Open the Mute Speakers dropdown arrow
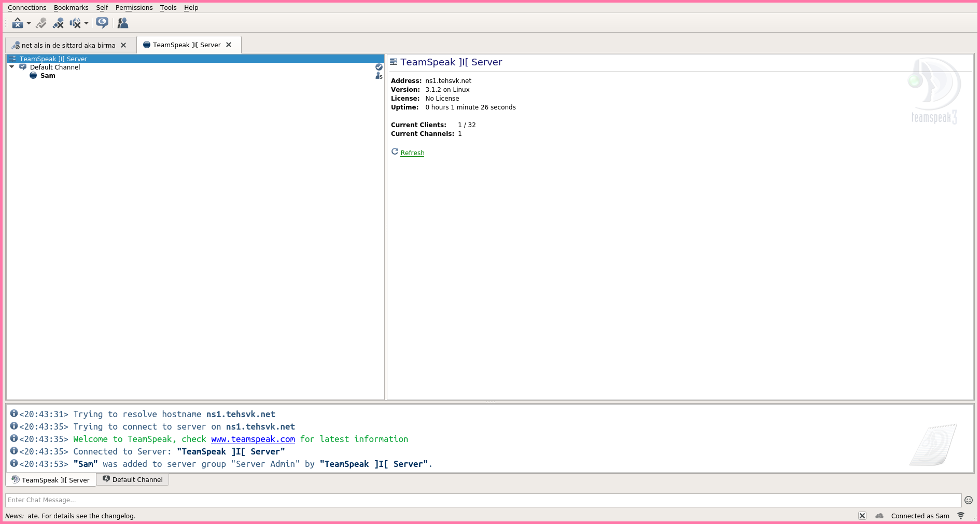980x524 pixels. [x=87, y=23]
